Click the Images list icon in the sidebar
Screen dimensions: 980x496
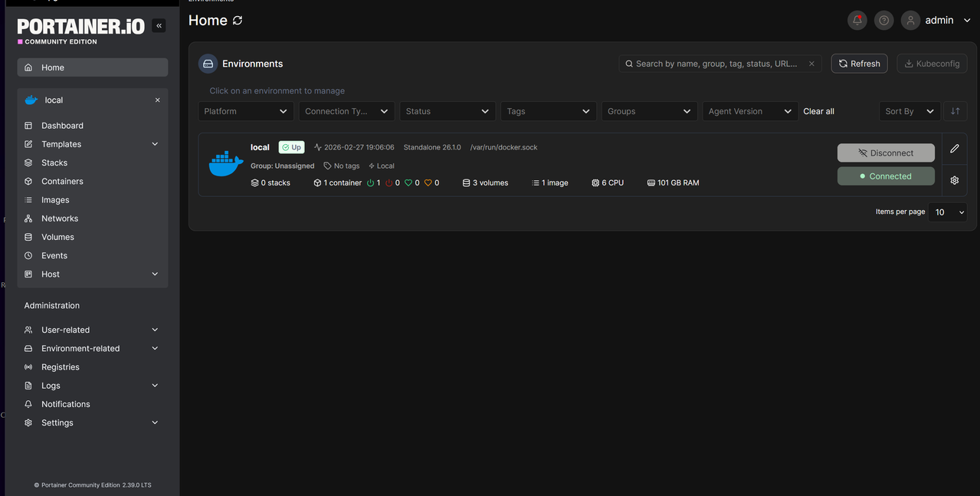28,200
